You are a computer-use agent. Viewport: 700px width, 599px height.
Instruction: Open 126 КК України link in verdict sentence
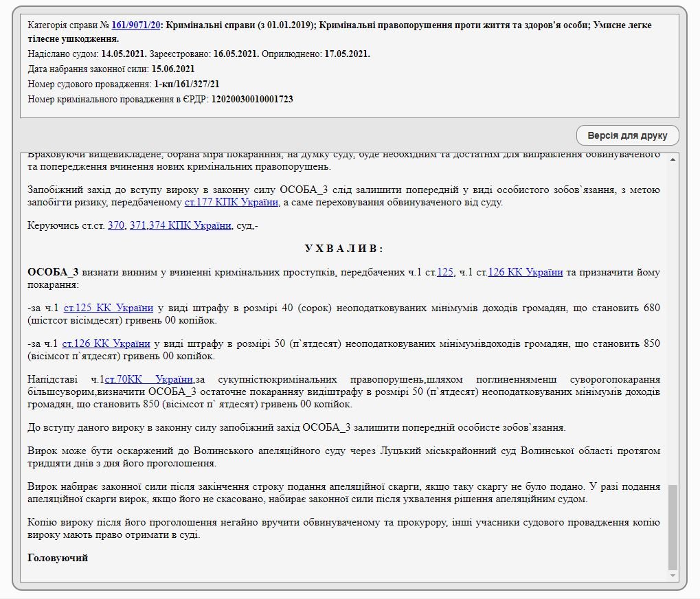click(x=525, y=272)
